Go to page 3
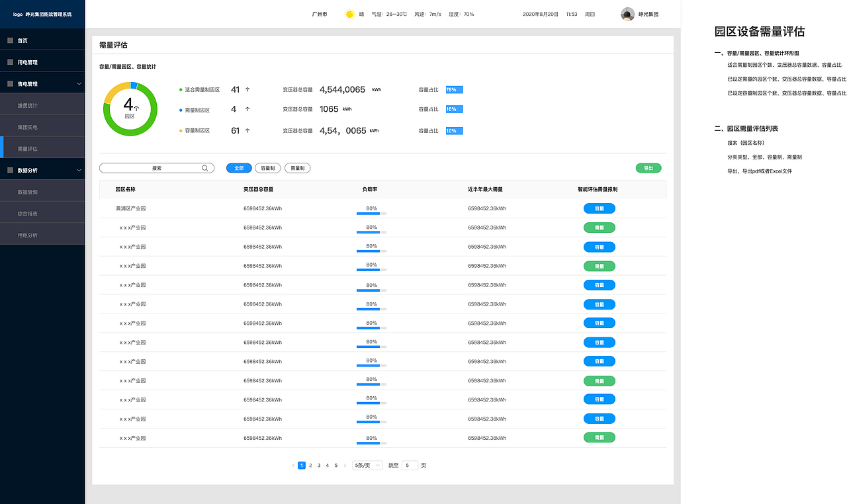 (x=319, y=466)
